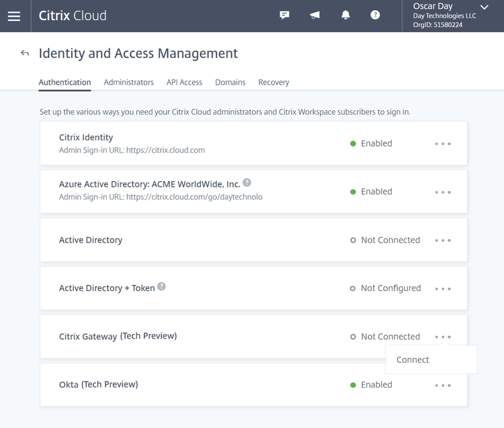Switch to the Authentication tab
The image size is (504, 428).
(x=65, y=82)
